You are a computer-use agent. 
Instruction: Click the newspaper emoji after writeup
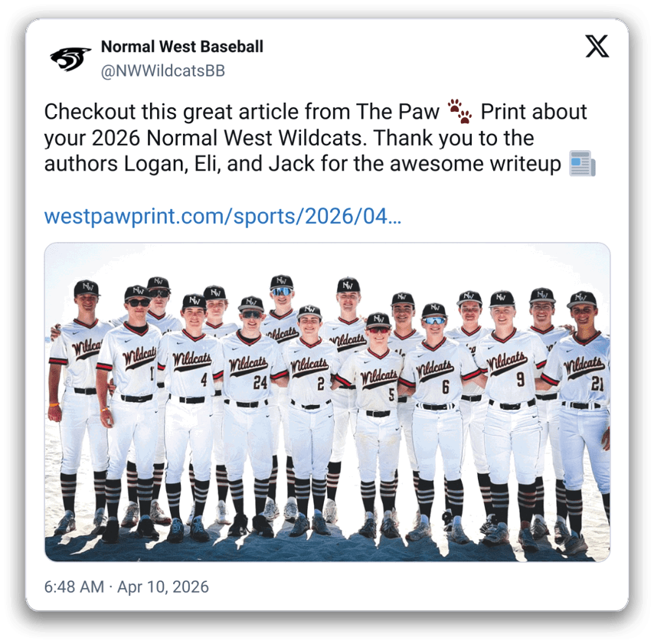(x=582, y=164)
